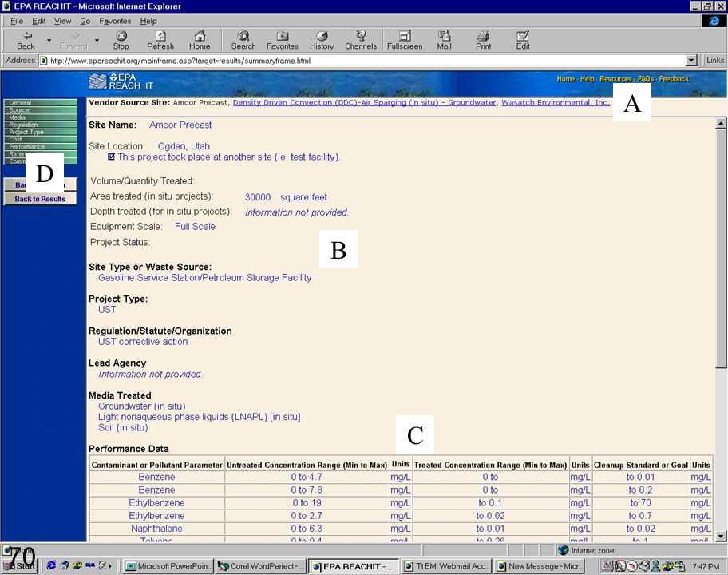This screenshot has height=575, width=728.
Task: Click the Edit toolbar button with pencil icon
Action: [x=523, y=41]
